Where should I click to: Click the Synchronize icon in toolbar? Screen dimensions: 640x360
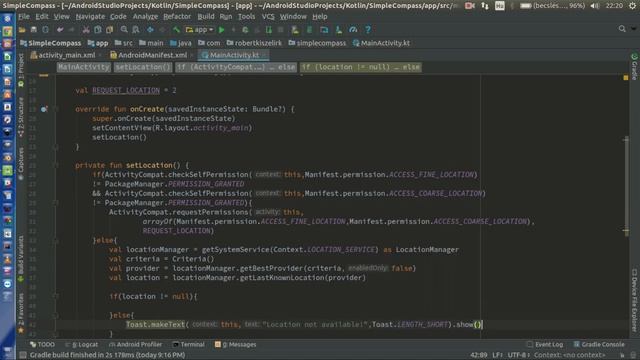[45, 30]
